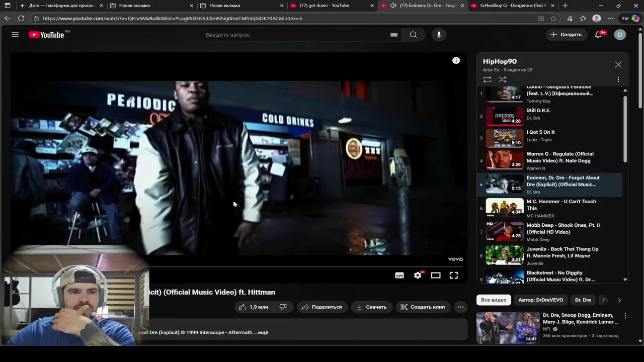Toggle playlist loop

click(487, 79)
